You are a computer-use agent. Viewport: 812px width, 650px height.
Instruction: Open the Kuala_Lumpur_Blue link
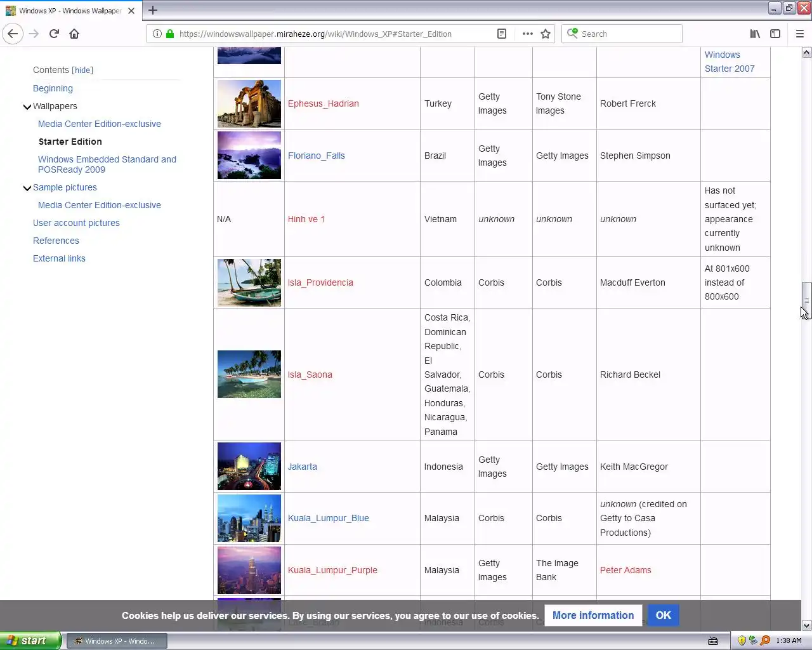point(329,518)
